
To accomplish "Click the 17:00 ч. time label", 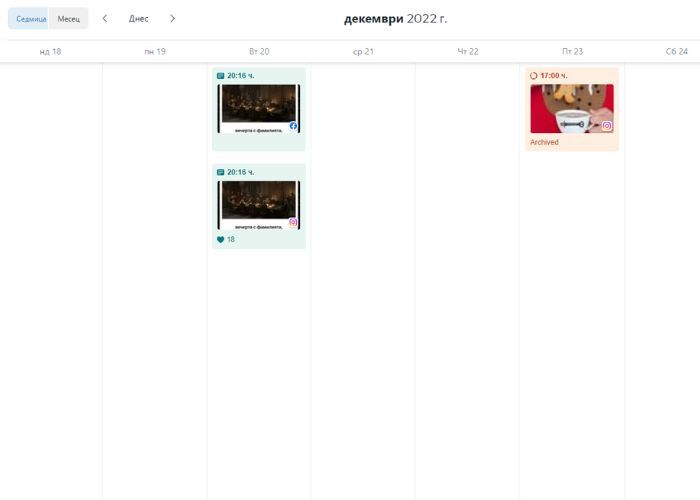I will (x=554, y=76).
